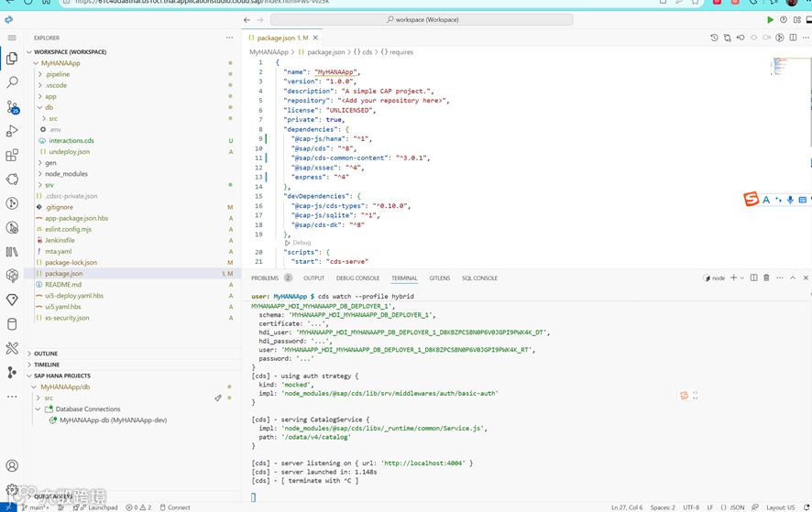Open editor More Actions ellipsis

[806, 38]
